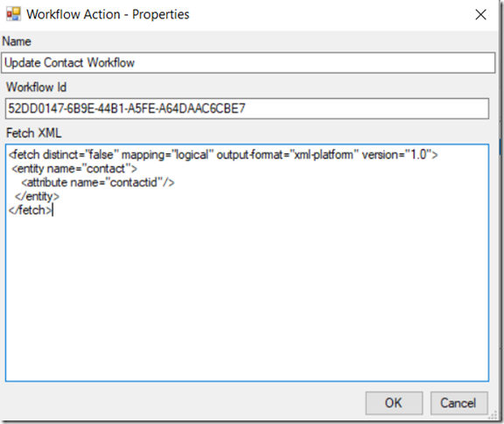504x424 pixels.
Task: Click the Workflow Action dialog title icon
Action: (14, 14)
